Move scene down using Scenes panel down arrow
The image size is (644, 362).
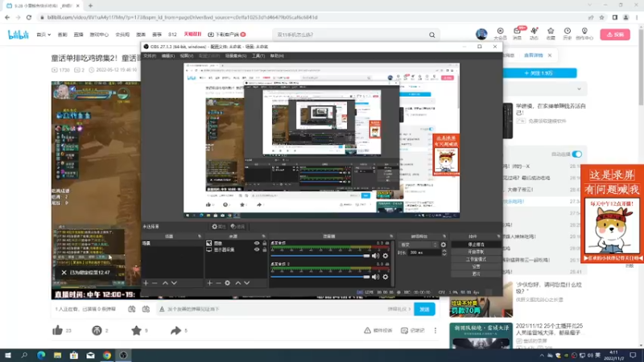coord(174,283)
